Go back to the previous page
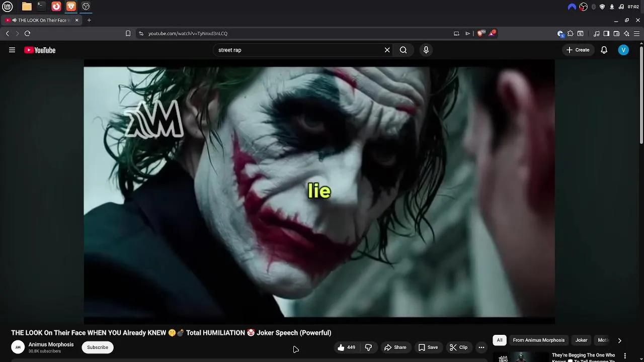 pyautogui.click(x=7, y=33)
